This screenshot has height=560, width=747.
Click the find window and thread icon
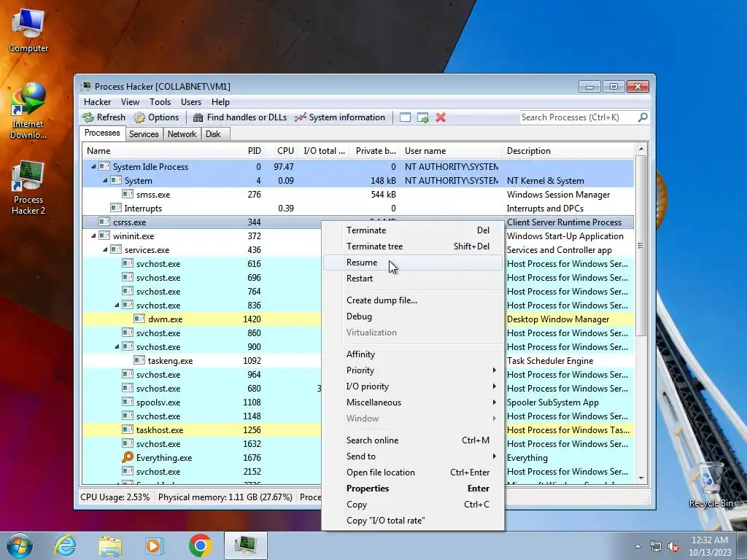[x=422, y=117]
